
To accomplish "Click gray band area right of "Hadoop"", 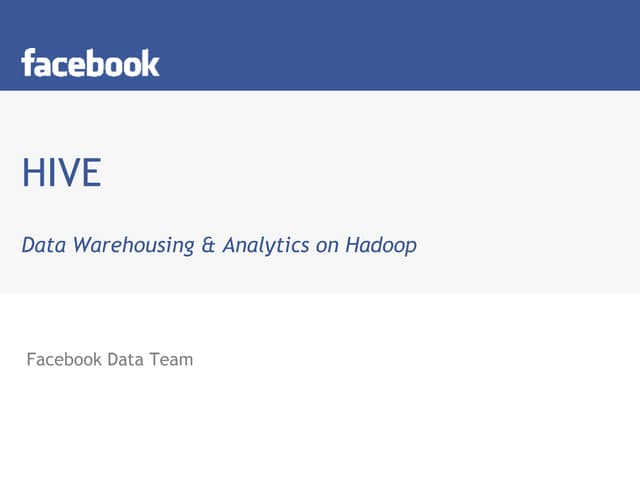I will [x=530, y=245].
